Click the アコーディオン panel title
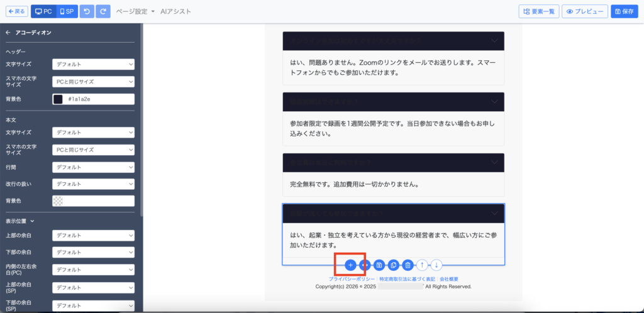The height and width of the screenshot is (313, 644). click(x=33, y=33)
